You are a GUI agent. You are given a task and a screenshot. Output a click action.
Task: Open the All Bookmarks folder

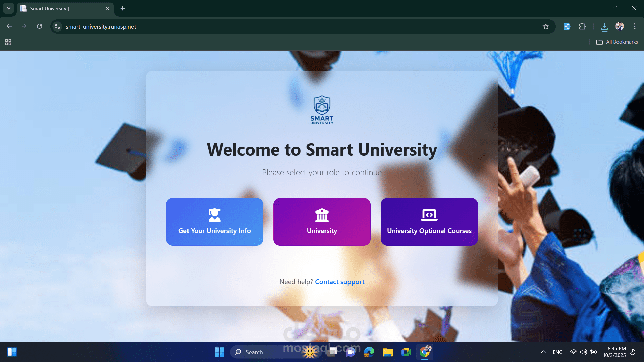[617, 42]
